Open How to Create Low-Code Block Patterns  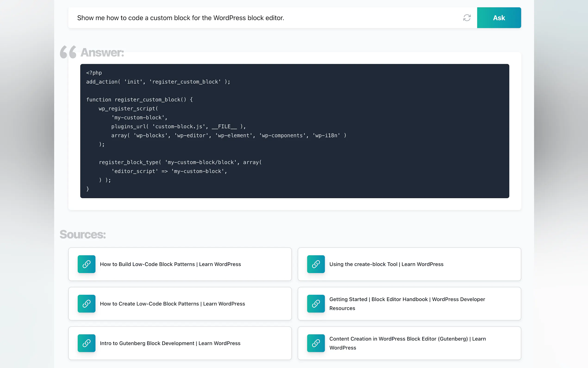pyautogui.click(x=172, y=304)
